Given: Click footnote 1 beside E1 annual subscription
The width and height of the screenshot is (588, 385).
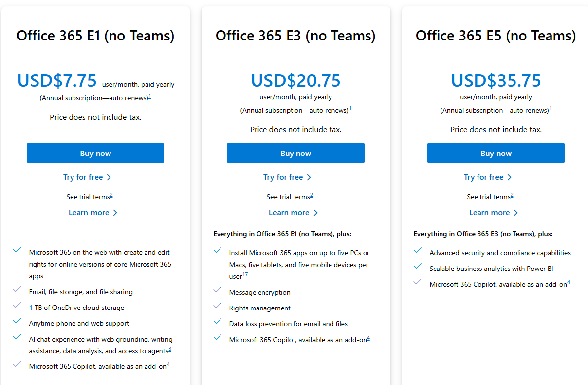Looking at the screenshot, I should pos(150,96).
